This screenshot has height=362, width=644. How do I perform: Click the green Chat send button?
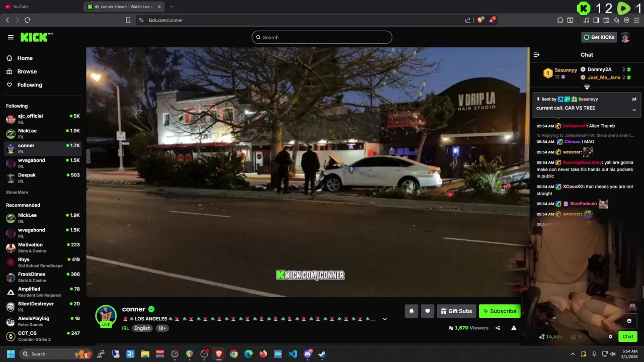(x=628, y=337)
